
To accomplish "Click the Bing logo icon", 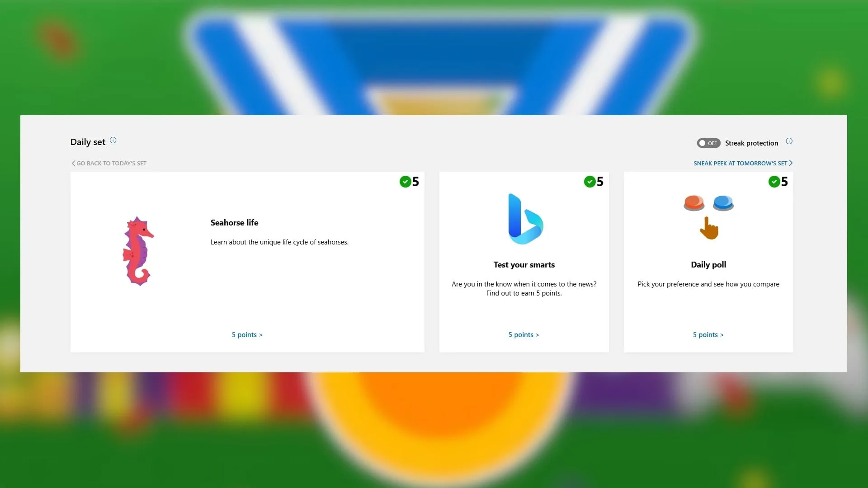I will click(525, 219).
